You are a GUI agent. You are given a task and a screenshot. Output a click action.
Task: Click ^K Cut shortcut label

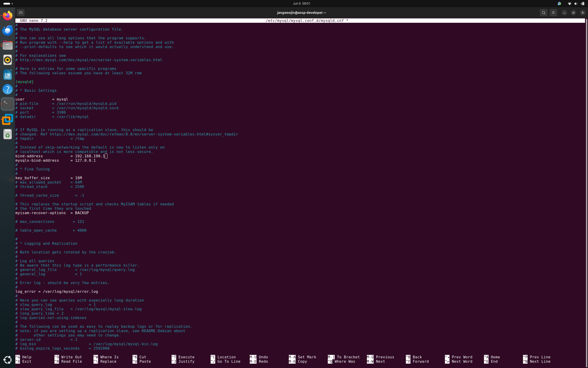139,357
